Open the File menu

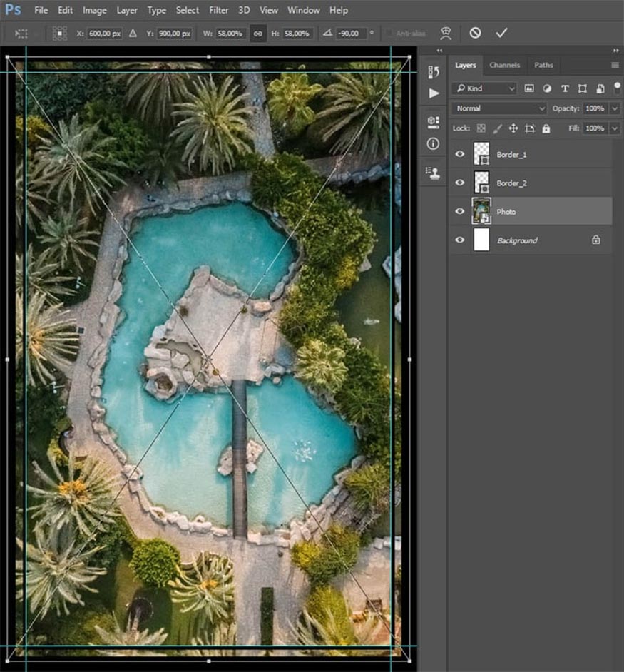(41, 10)
